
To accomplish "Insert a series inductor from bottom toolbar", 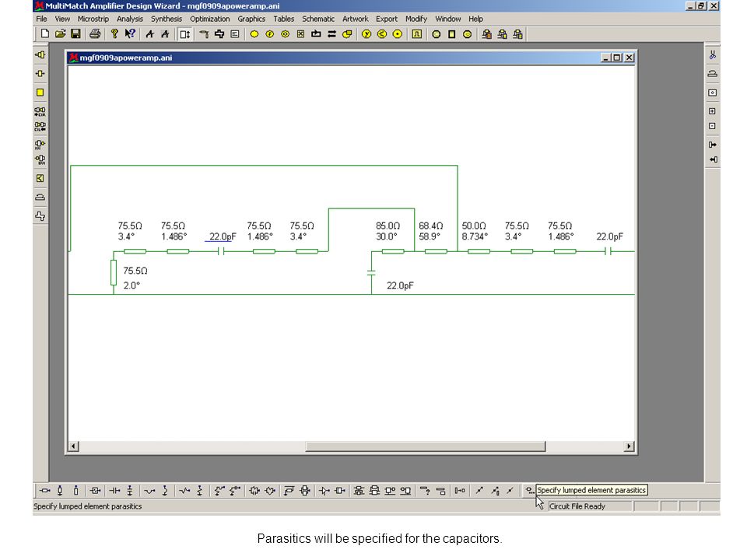I will [149, 491].
